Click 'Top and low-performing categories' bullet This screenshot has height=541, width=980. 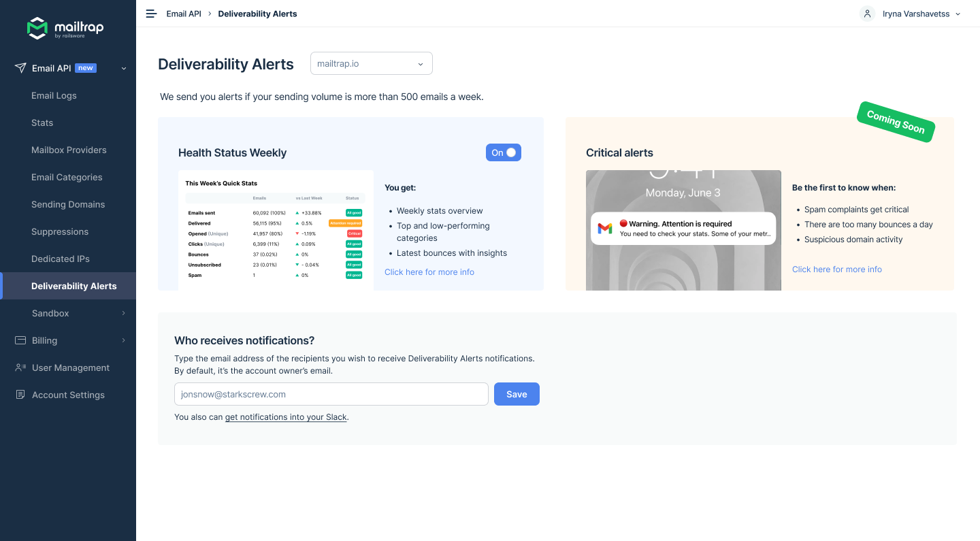pyautogui.click(x=443, y=232)
